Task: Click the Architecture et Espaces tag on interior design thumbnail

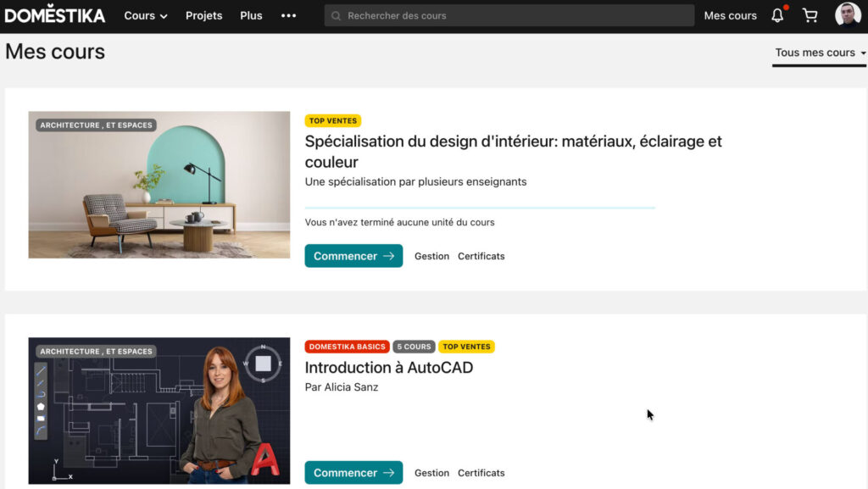Action: click(97, 125)
